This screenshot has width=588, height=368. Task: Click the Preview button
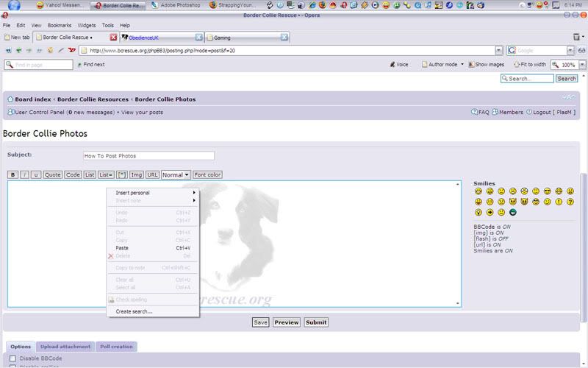click(x=287, y=322)
